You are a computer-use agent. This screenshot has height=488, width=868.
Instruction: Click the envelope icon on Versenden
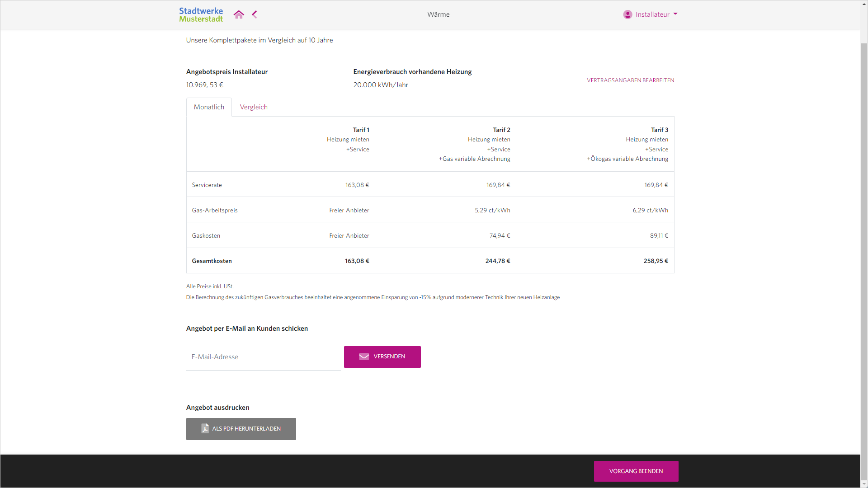[364, 357]
